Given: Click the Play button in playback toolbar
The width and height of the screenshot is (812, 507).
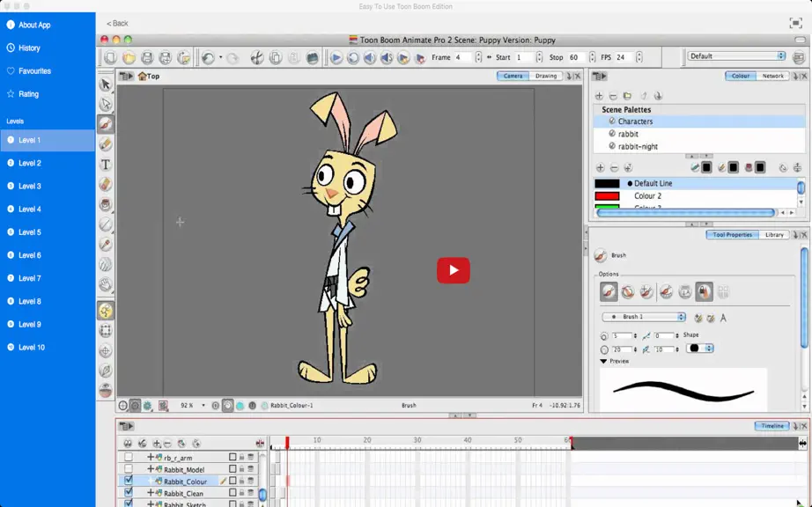Looking at the screenshot, I should coord(336,57).
